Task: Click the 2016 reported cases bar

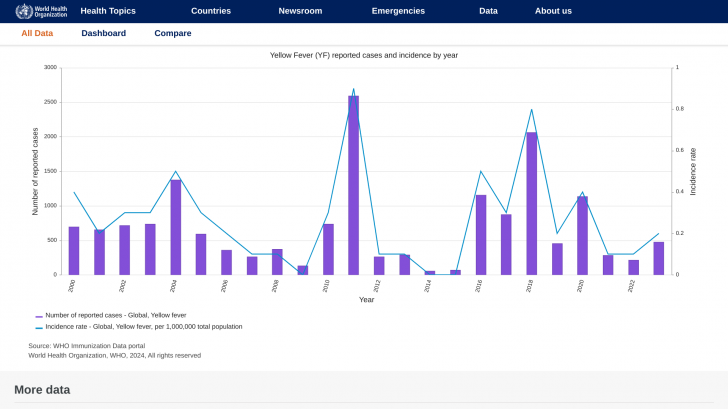Action: (x=480, y=235)
